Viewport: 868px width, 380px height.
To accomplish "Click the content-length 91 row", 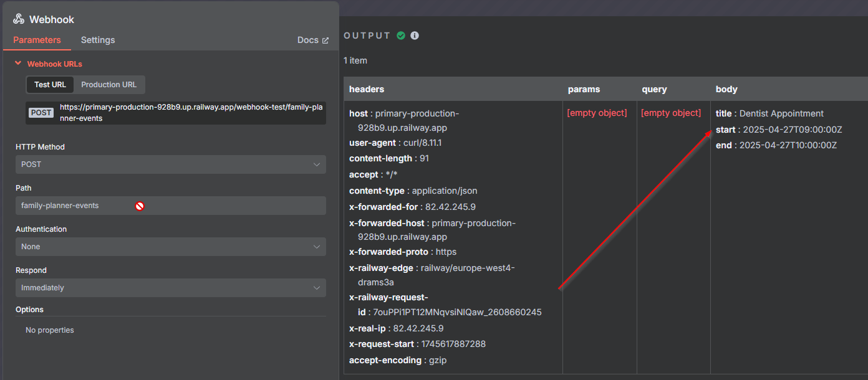I will 389,158.
